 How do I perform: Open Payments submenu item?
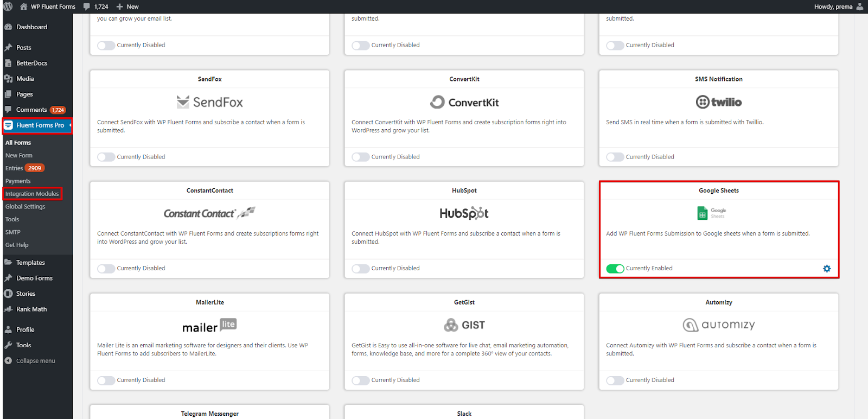(18, 181)
